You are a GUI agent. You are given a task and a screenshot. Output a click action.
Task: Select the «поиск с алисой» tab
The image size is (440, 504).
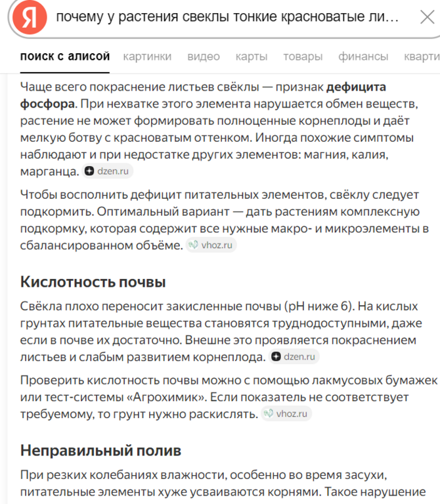(x=65, y=56)
